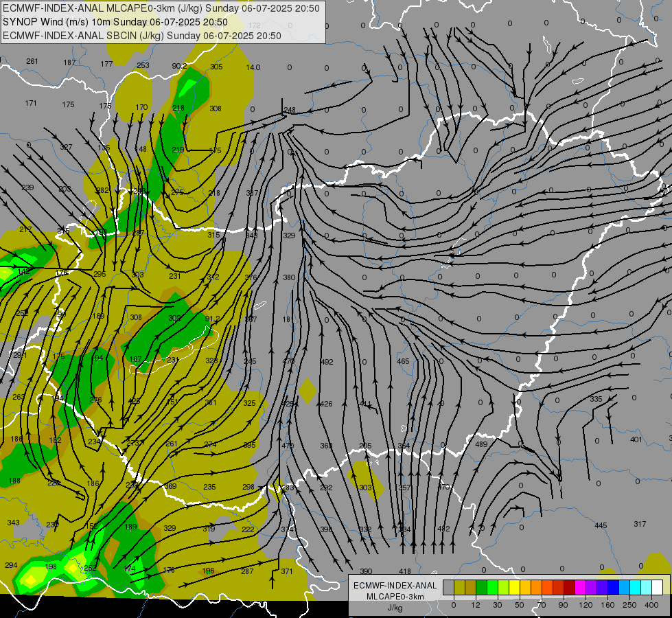Click the olive-yellow legend swatch above 0
The image size is (672, 618).
[459, 587]
